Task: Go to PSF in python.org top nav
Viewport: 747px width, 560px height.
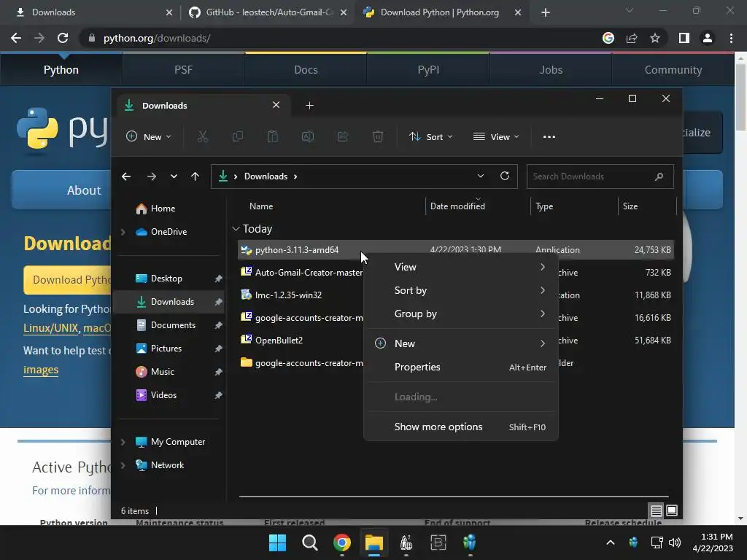Action: (x=183, y=69)
